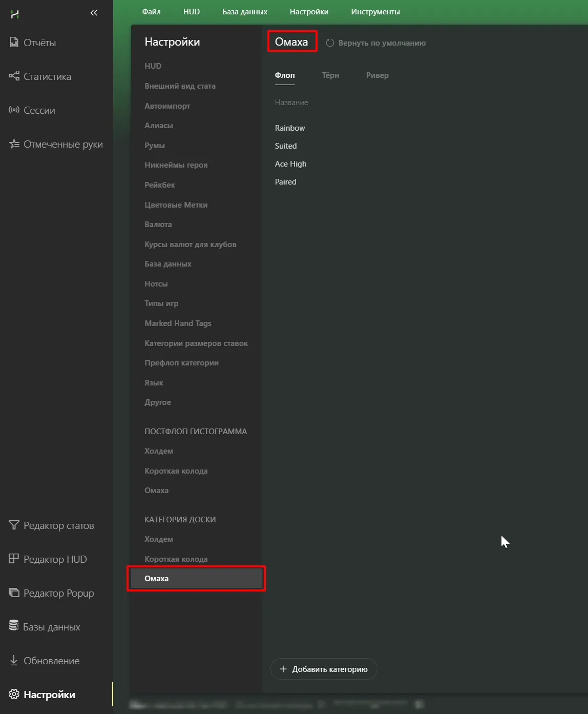Viewport: 588px width, 714px height.
Task: Switch to the Ривер tab
Action: [x=377, y=75]
